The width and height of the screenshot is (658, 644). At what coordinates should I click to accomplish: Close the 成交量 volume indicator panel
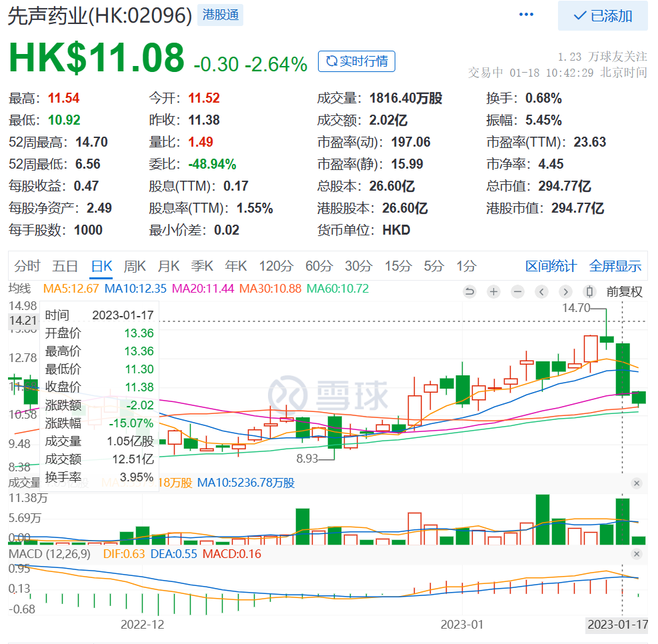click(637, 483)
